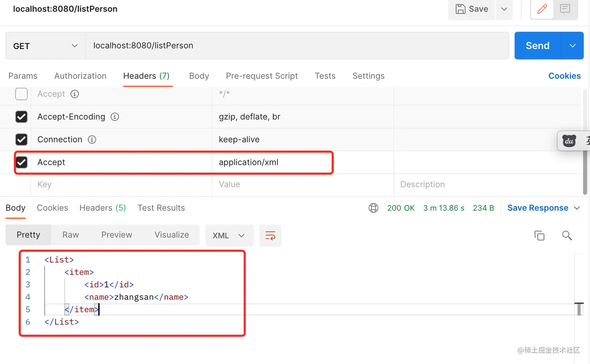The height and width of the screenshot is (364, 590).
Task: Click the Send button
Action: pos(537,46)
